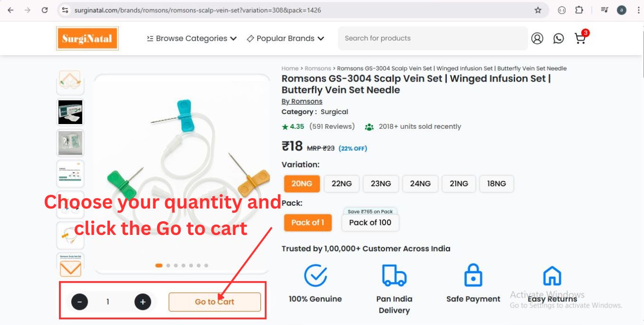The height and width of the screenshot is (325, 644).
Task: Open the user account profile icon
Action: pos(537,39)
